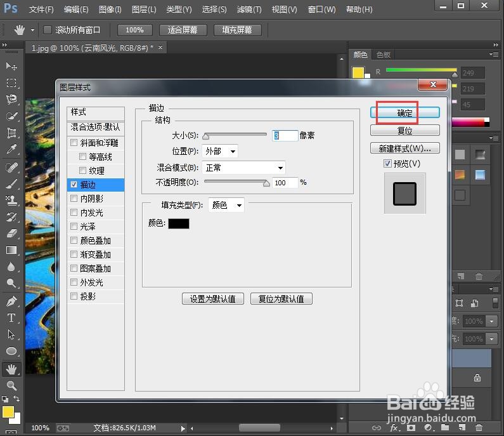
Task: Open the Hand tool preset picker arrow
Action: point(32,30)
